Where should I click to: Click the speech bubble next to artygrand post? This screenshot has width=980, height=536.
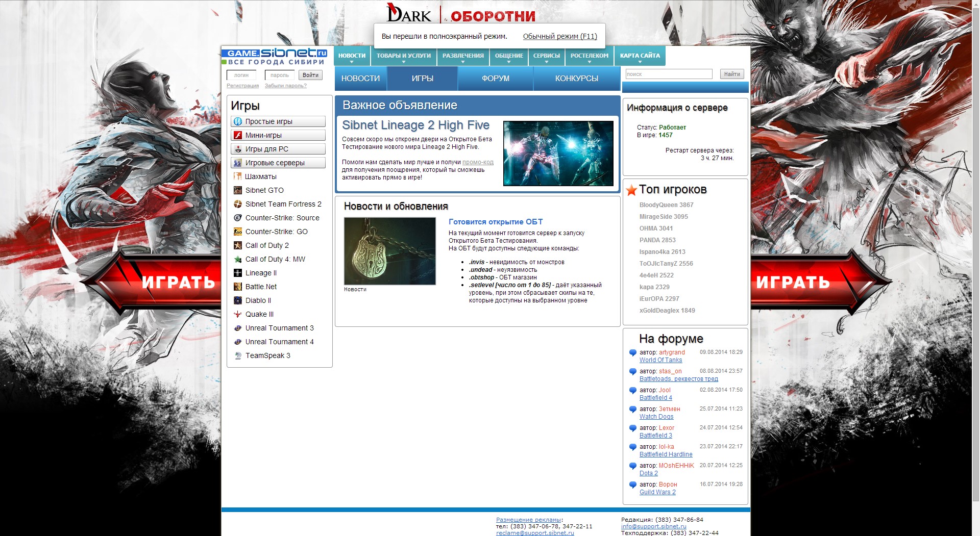[633, 353]
